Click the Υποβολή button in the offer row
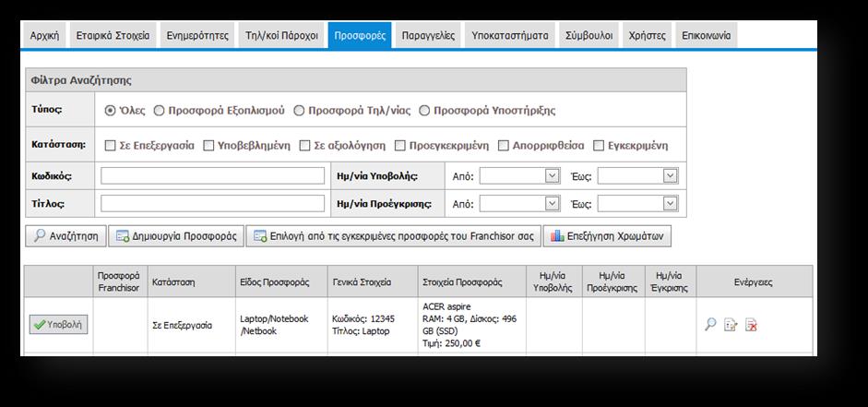 click(58, 325)
